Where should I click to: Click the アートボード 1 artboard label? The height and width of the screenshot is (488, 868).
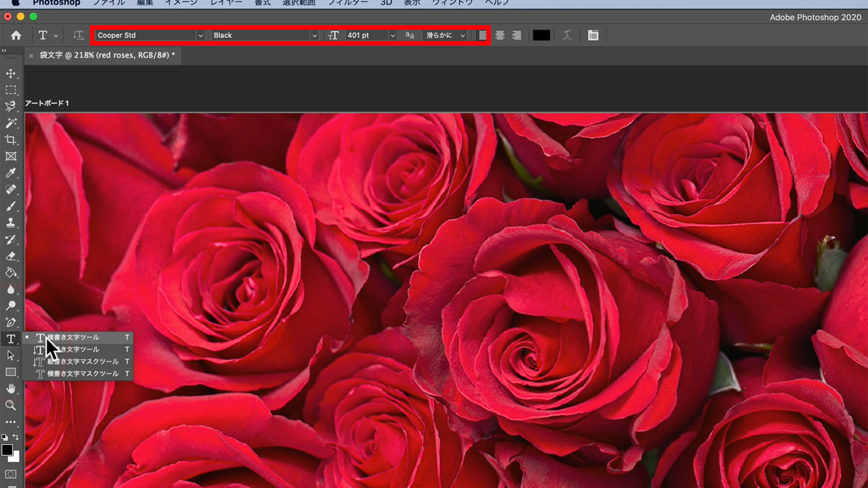click(47, 103)
